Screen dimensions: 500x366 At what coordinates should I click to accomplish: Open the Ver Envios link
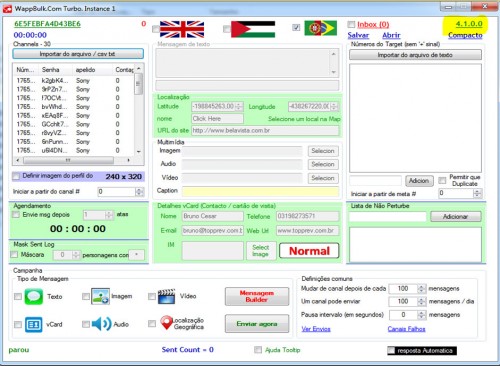(x=316, y=329)
